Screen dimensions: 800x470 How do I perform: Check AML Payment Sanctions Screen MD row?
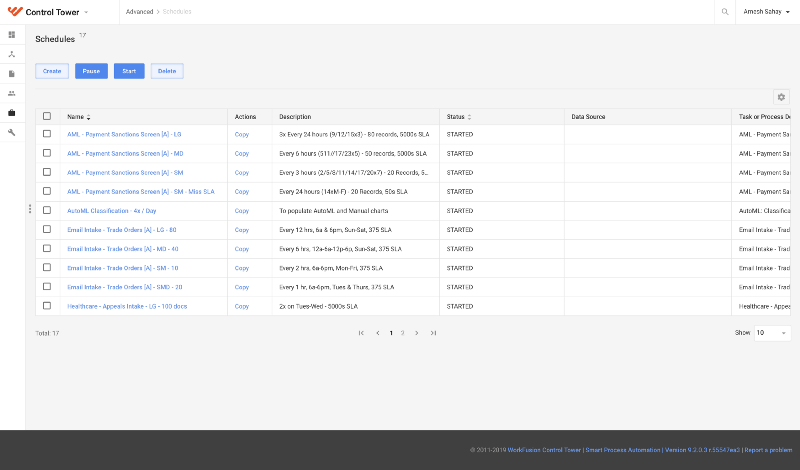(47, 153)
